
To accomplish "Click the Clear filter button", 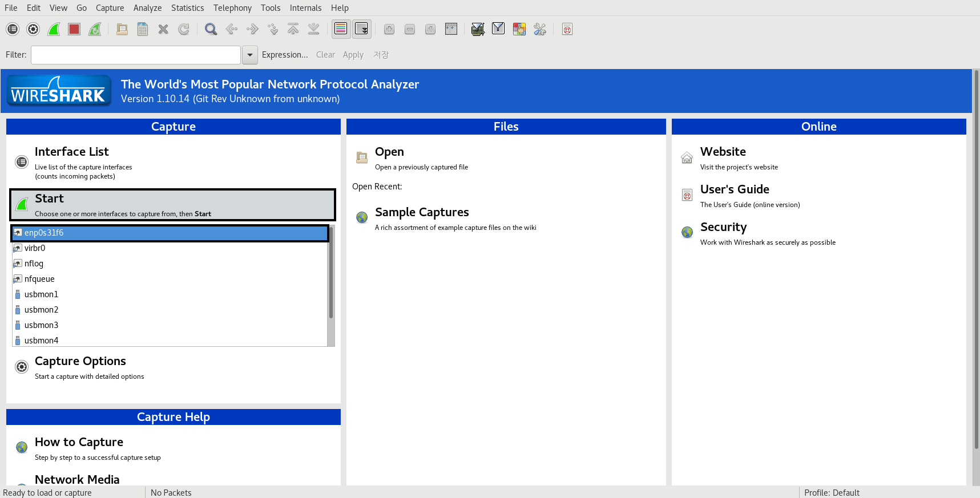I will (x=325, y=55).
